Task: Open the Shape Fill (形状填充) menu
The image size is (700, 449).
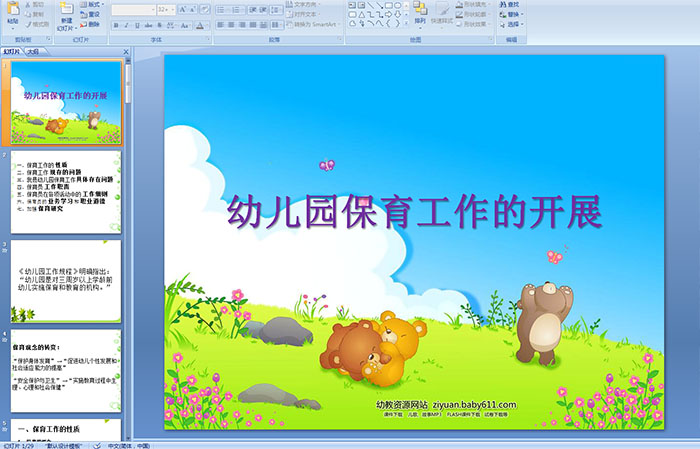Action: (x=473, y=4)
